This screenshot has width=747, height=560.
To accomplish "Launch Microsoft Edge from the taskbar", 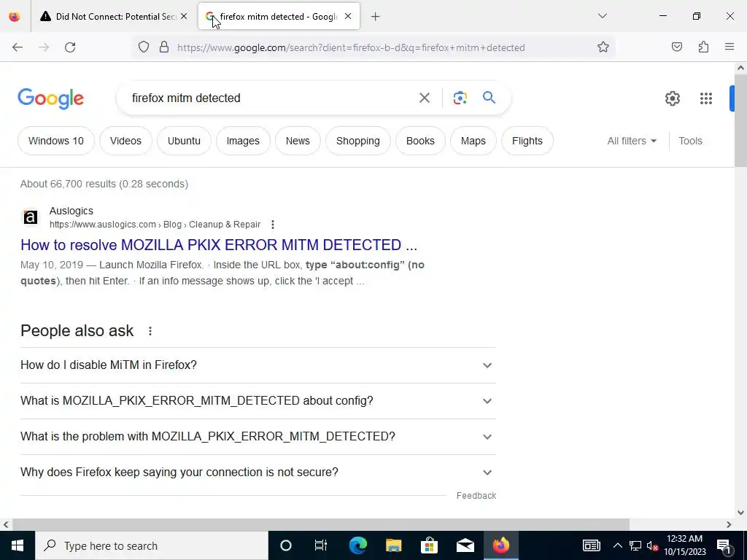I will click(x=357, y=545).
